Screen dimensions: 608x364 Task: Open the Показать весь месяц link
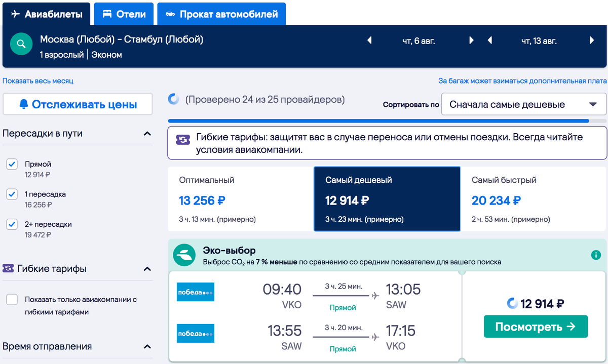pos(37,81)
